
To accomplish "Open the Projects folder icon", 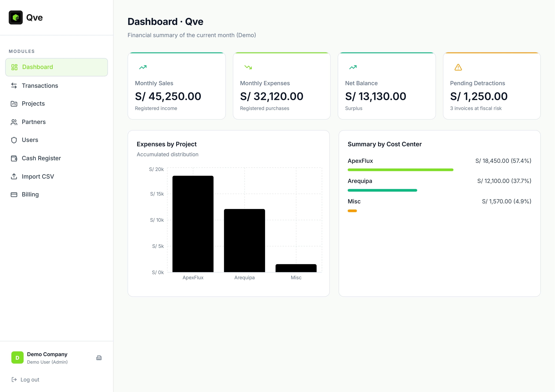I will click(14, 104).
